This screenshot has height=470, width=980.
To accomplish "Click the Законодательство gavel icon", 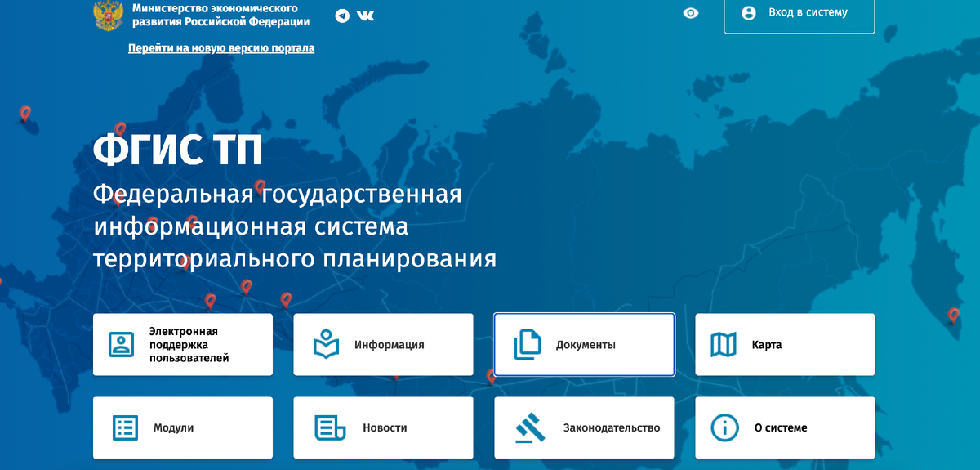I will coord(530,427).
